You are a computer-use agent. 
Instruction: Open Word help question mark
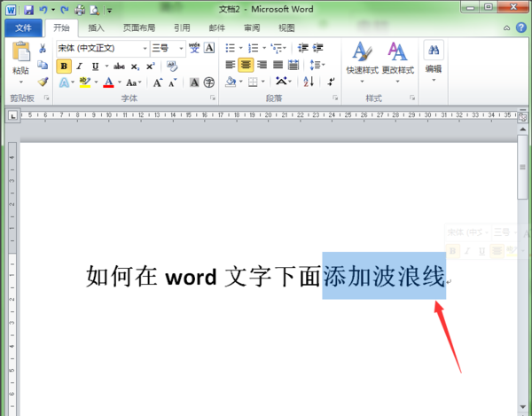[521, 27]
